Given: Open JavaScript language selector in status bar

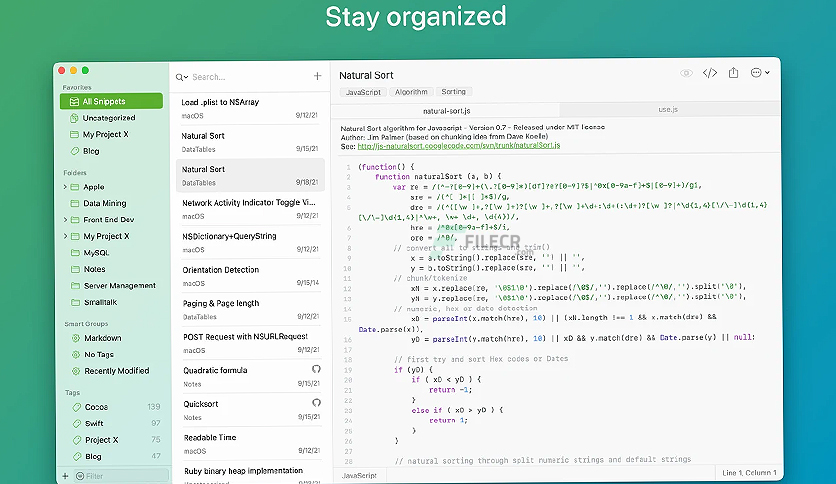Looking at the screenshot, I should [359, 475].
